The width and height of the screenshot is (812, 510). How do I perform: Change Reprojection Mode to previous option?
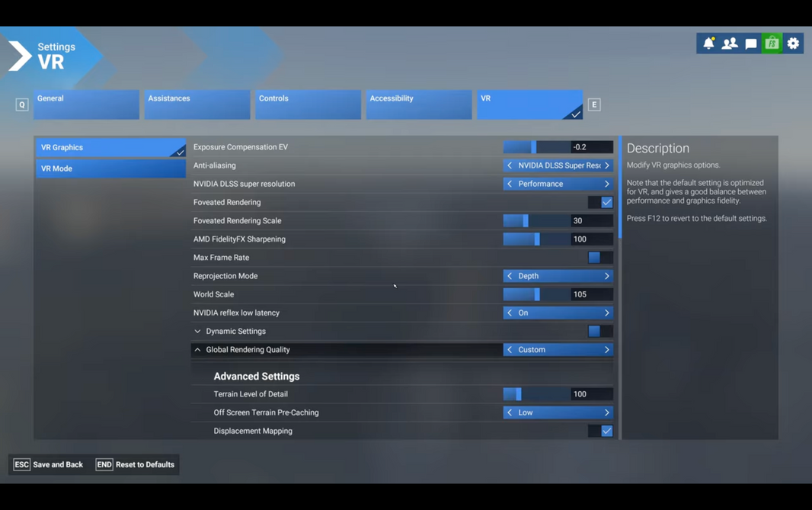(x=509, y=275)
